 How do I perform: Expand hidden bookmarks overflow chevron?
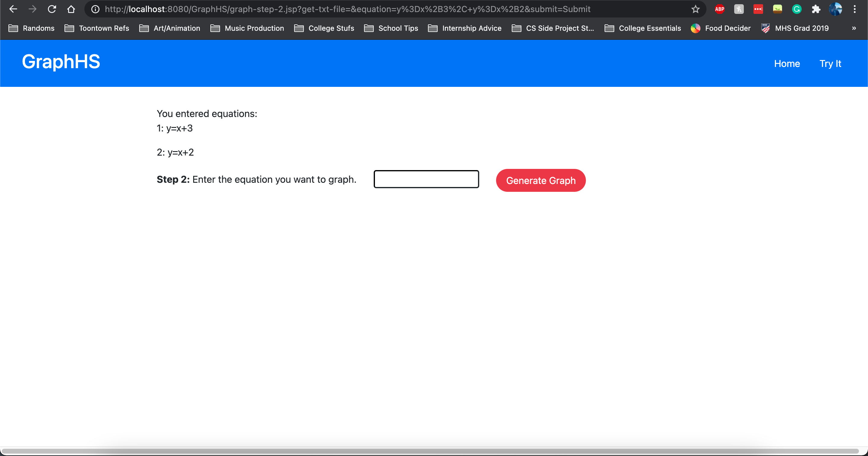854,28
